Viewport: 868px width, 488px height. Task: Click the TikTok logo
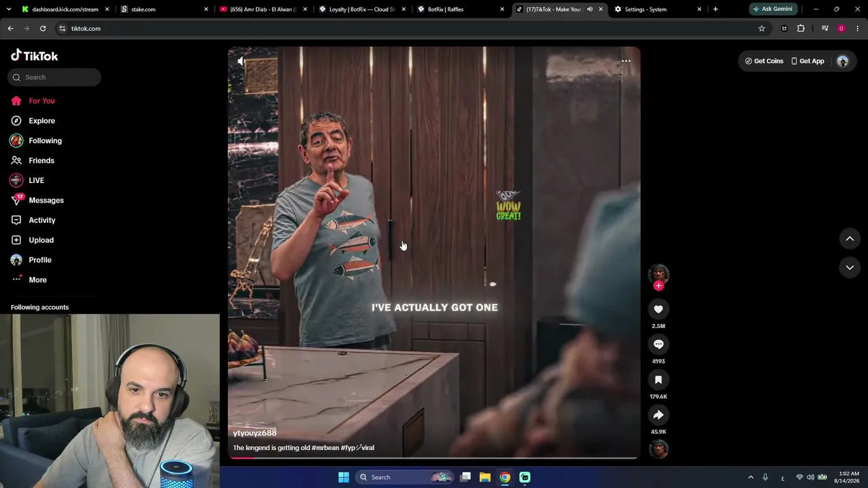(x=35, y=56)
